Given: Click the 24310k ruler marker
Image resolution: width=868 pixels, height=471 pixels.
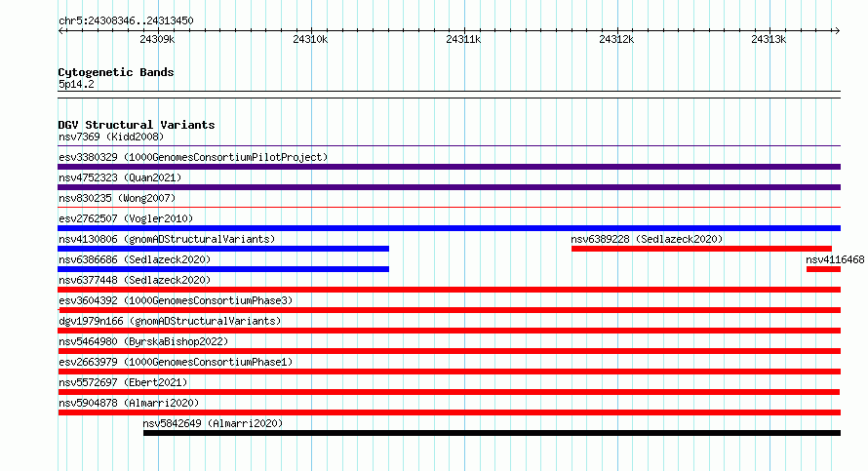Looking at the screenshot, I should pyautogui.click(x=310, y=39).
